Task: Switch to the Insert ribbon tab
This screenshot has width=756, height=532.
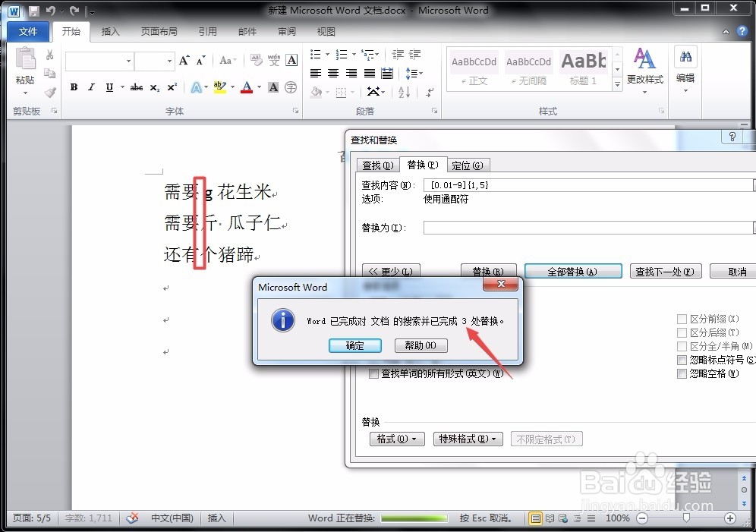Action: (x=110, y=31)
